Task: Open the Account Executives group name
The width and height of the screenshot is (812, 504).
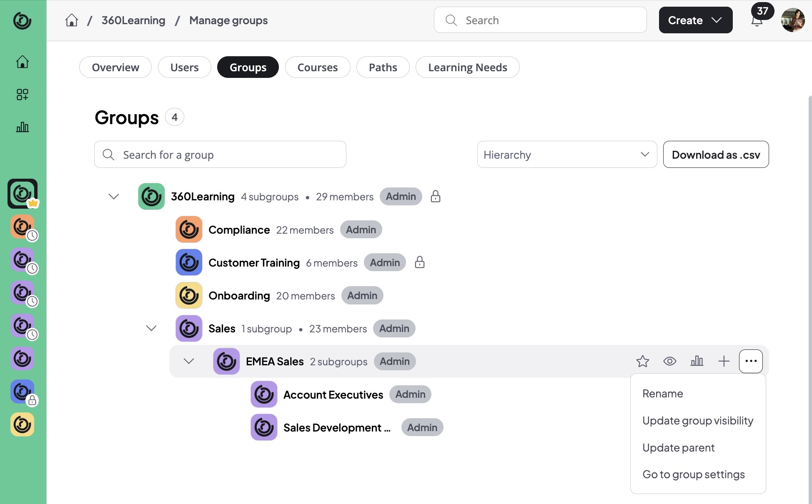Action: 333,395
